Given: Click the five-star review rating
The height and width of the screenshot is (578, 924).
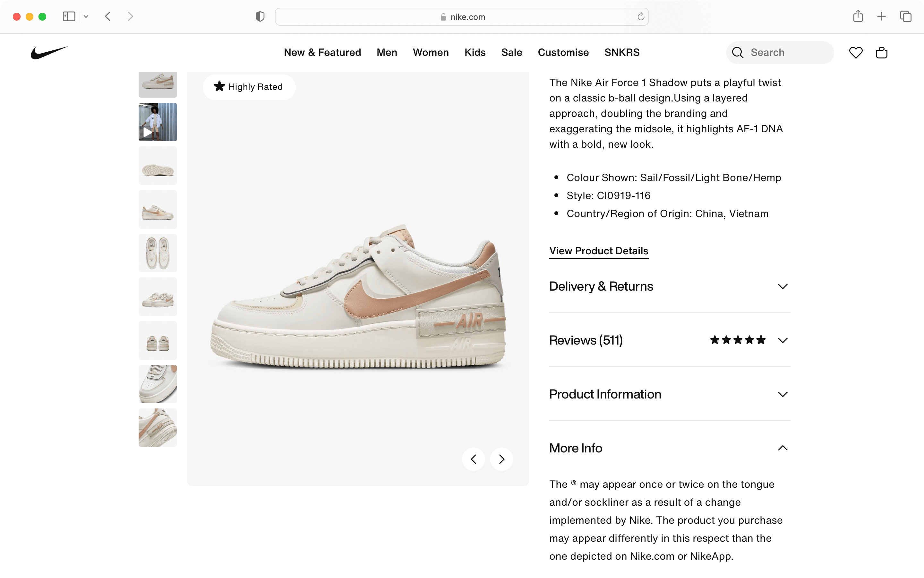Looking at the screenshot, I should click(x=738, y=340).
